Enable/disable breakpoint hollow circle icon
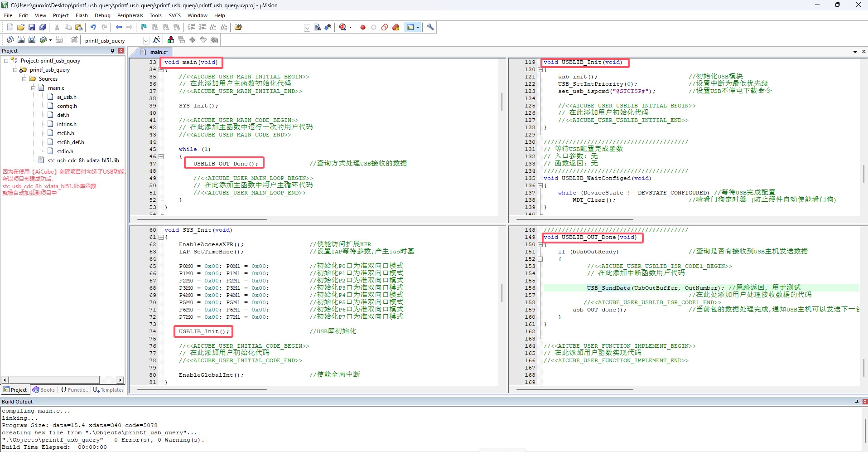The image size is (868, 452). [x=374, y=27]
